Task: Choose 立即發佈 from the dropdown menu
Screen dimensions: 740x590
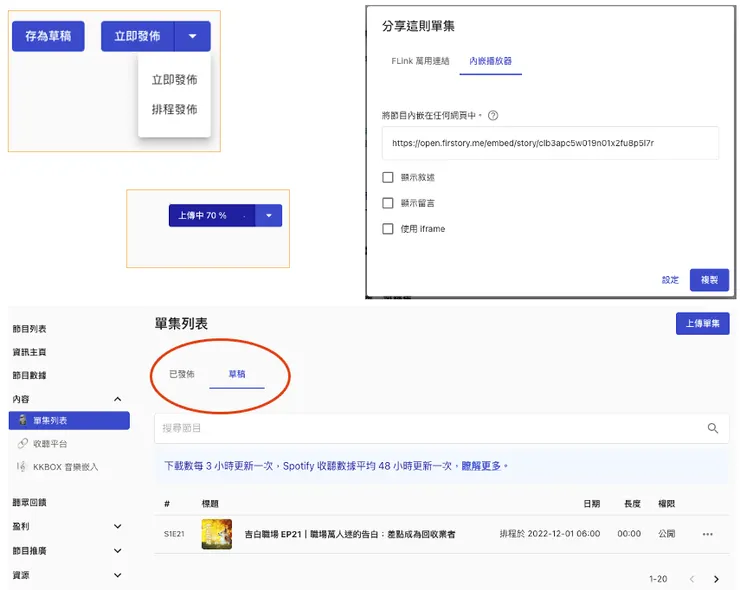Action: tap(174, 80)
